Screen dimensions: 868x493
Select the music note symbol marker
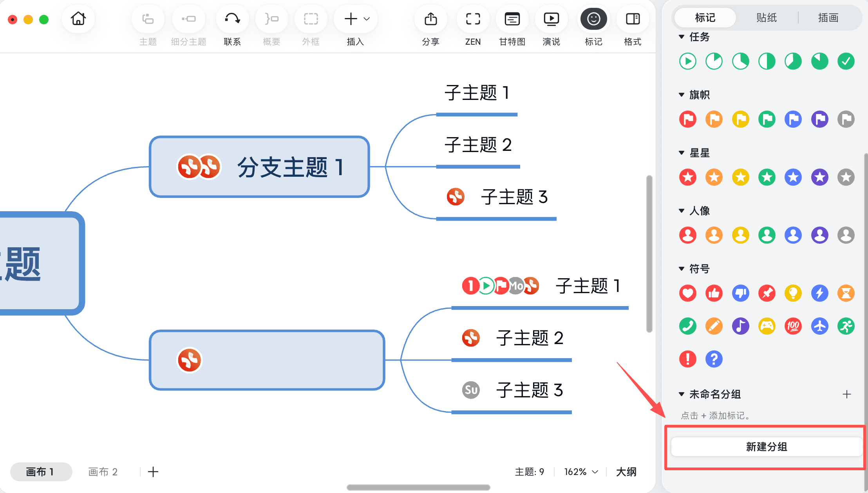741,326
